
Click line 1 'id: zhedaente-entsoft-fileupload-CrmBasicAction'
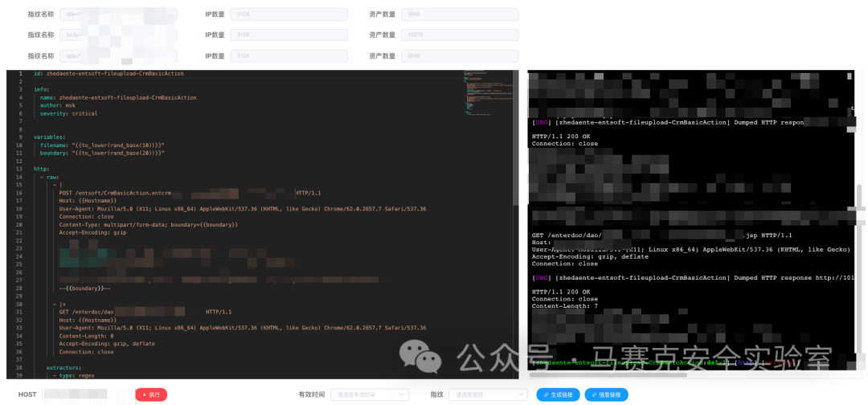[x=108, y=74]
